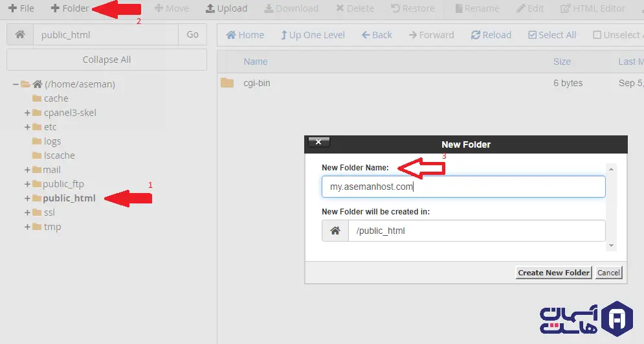Cancel the New Folder dialog
This screenshot has width=644, height=344.
point(608,273)
